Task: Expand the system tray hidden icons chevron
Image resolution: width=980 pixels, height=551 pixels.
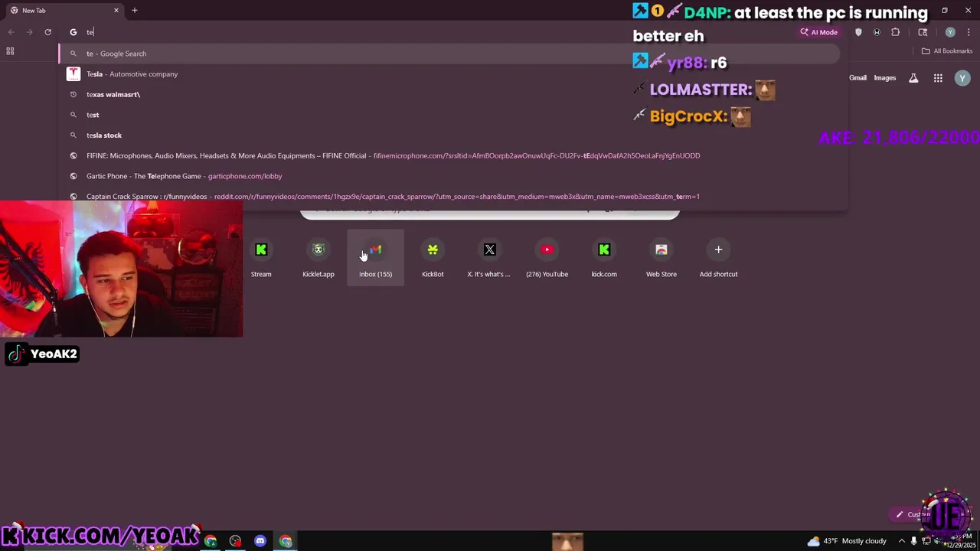Action: pos(902,541)
